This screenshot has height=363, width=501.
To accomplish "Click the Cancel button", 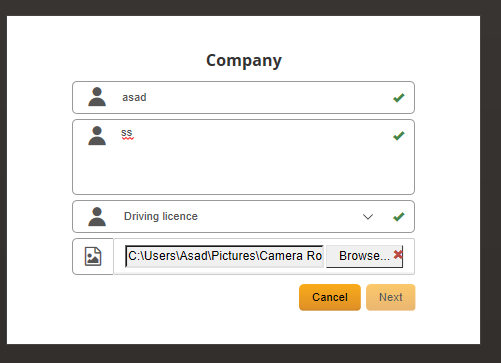I will 330,297.
